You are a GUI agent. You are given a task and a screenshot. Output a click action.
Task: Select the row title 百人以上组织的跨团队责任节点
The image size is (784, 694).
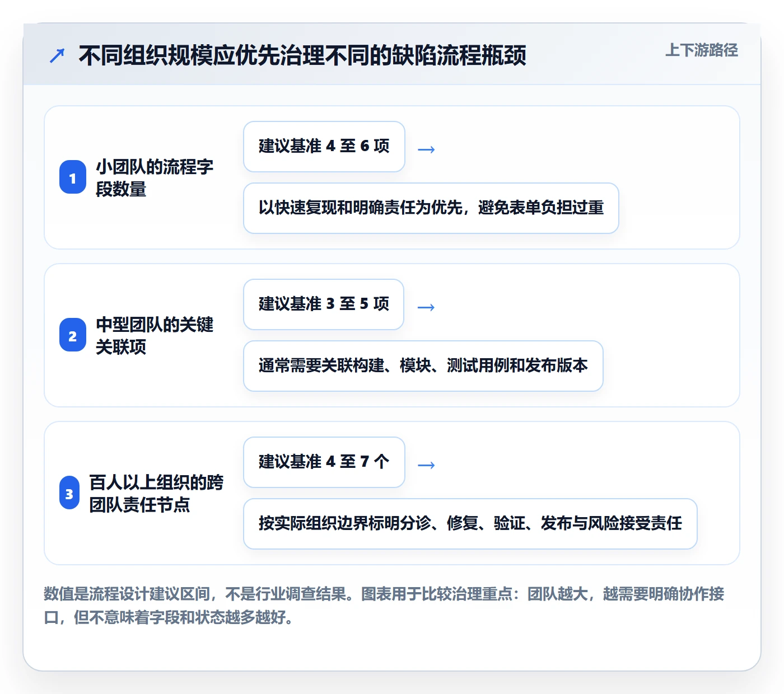[x=156, y=493]
